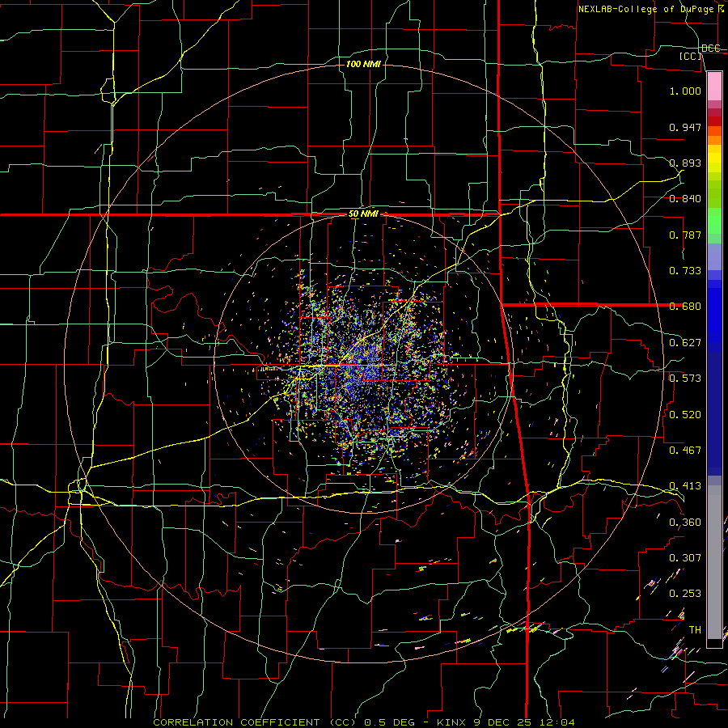Click the 0.733 scale value
728x728 pixels.
click(x=685, y=271)
